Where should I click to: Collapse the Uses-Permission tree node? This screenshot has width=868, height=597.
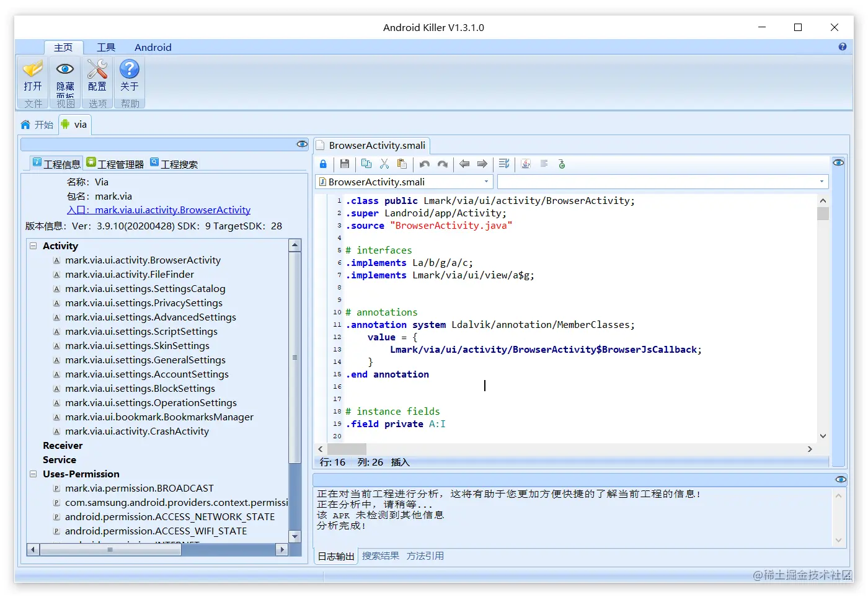click(33, 474)
